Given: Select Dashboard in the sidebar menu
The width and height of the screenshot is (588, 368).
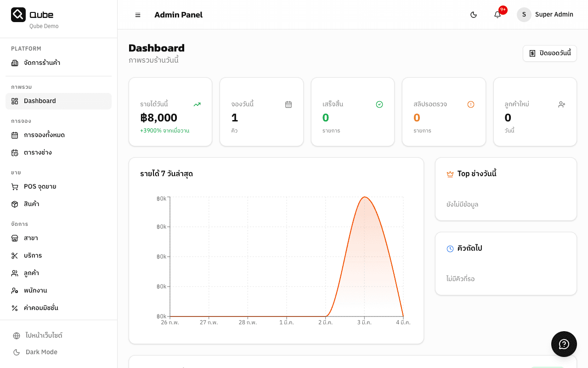Looking at the screenshot, I should (x=40, y=101).
